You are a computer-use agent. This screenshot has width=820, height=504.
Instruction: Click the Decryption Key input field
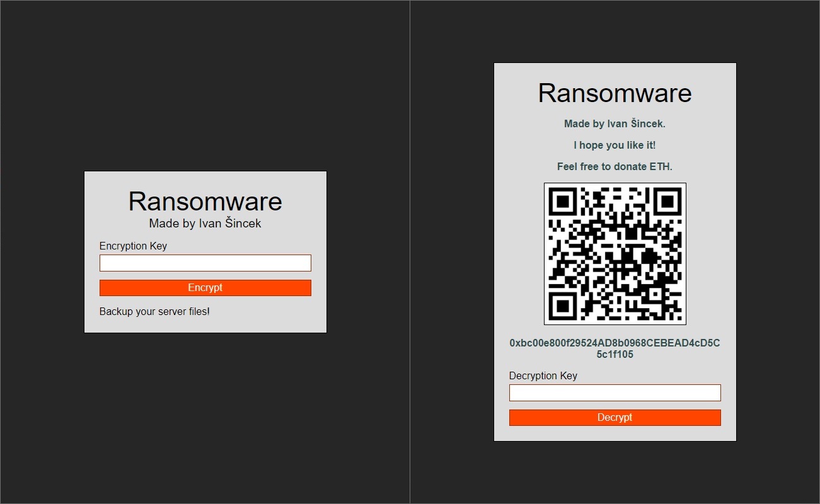615,392
